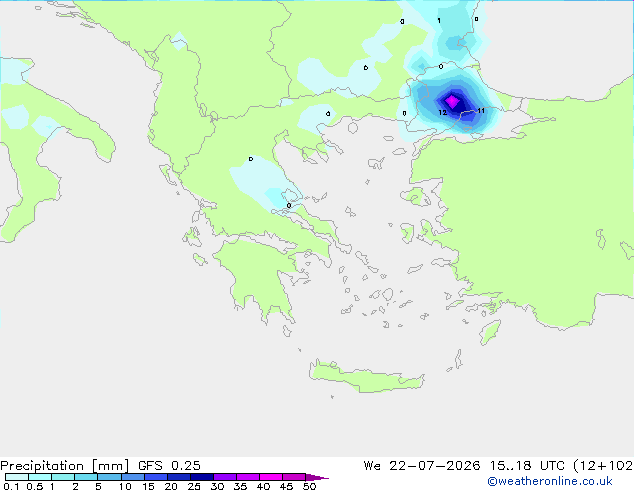The image size is (634, 490).
Task: Click the '15..18 UTC' time range text
Action: pos(527,466)
